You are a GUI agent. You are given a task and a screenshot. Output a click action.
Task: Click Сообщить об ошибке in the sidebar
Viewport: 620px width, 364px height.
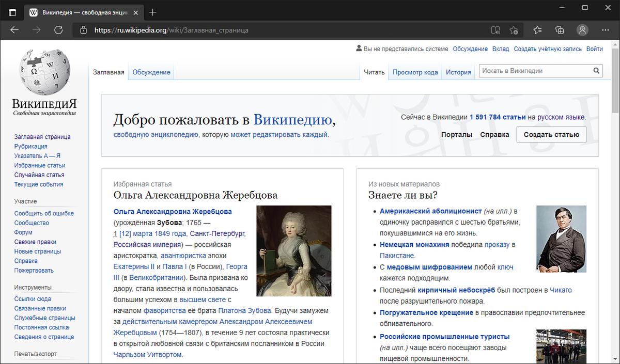tap(44, 213)
